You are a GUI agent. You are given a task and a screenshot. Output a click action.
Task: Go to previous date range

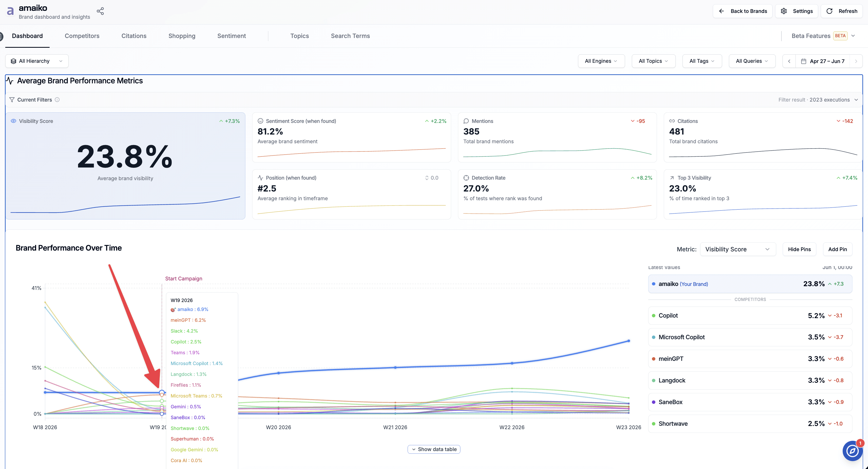pos(789,61)
